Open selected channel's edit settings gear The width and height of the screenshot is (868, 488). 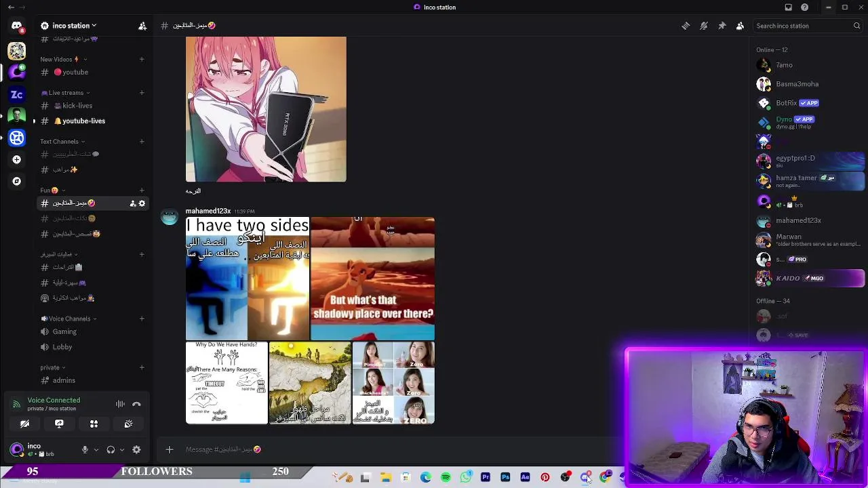click(x=142, y=203)
